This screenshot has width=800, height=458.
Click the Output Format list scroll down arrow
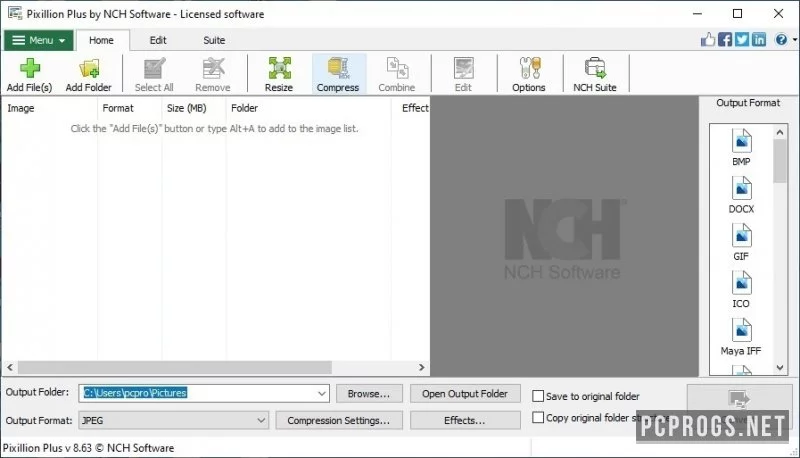[780, 367]
